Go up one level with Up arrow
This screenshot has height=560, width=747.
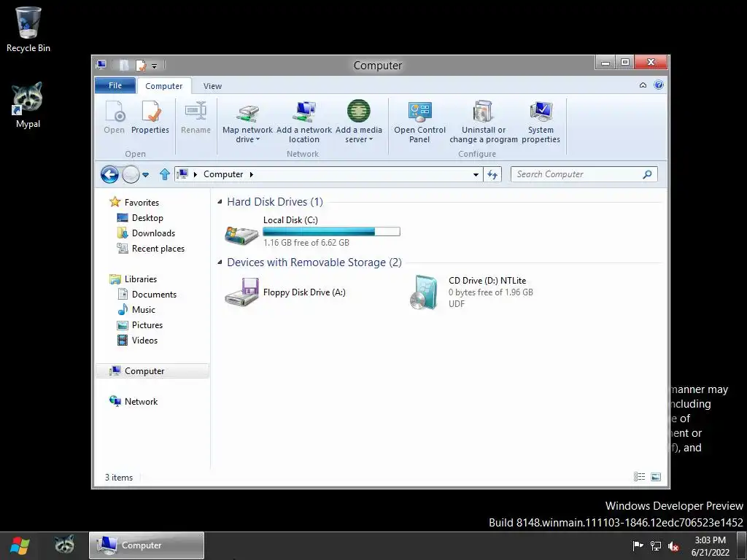tap(165, 174)
